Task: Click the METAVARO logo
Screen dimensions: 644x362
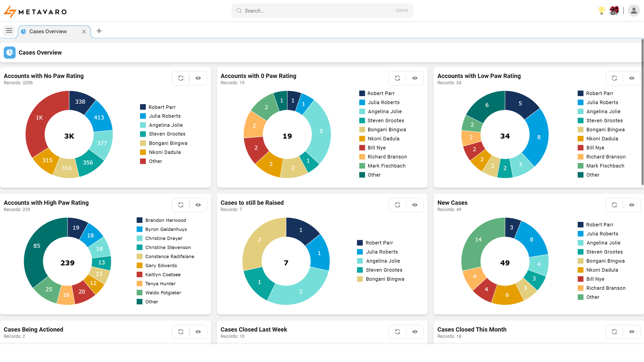Action: pyautogui.click(x=35, y=11)
